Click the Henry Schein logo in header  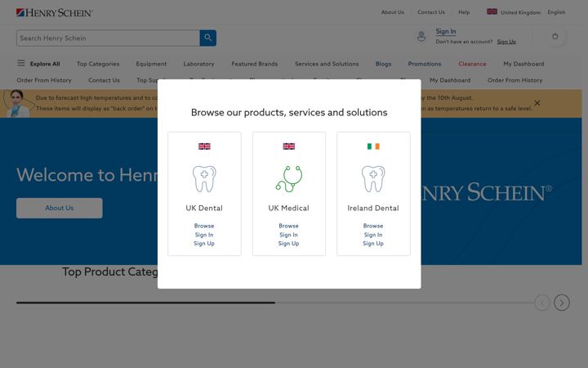(x=54, y=13)
